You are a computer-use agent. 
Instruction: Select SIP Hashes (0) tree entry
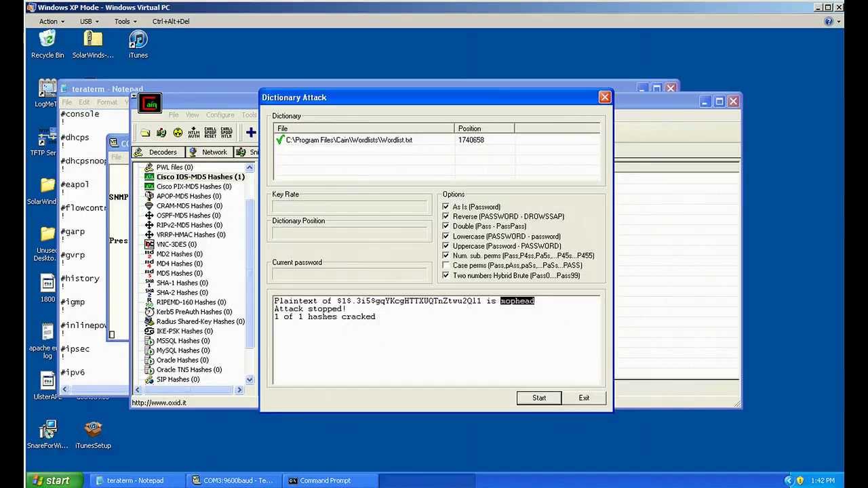(173, 380)
